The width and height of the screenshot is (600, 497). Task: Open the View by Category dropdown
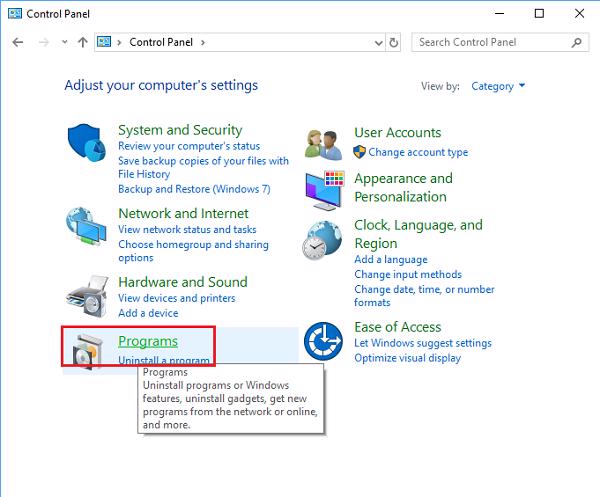click(498, 86)
